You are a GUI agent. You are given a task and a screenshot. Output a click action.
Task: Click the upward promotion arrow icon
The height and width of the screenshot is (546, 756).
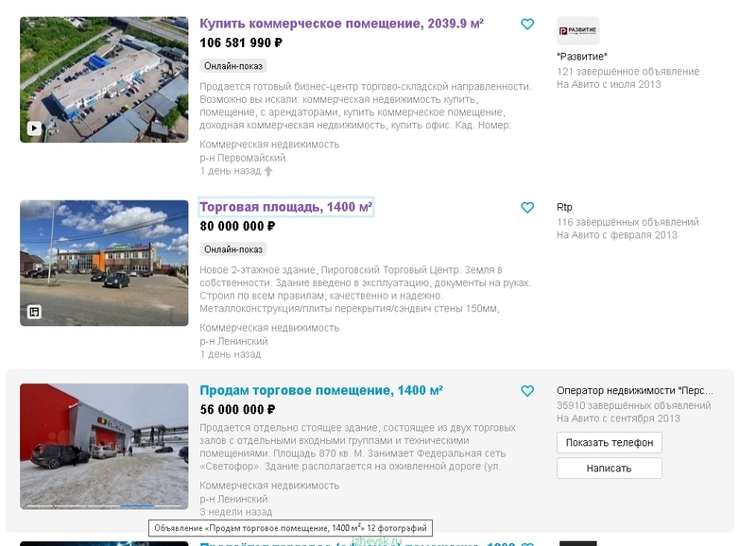[x=268, y=171]
